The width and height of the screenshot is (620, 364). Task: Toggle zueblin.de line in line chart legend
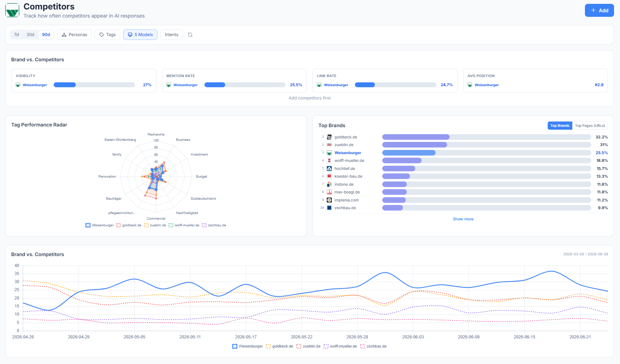coord(308,346)
